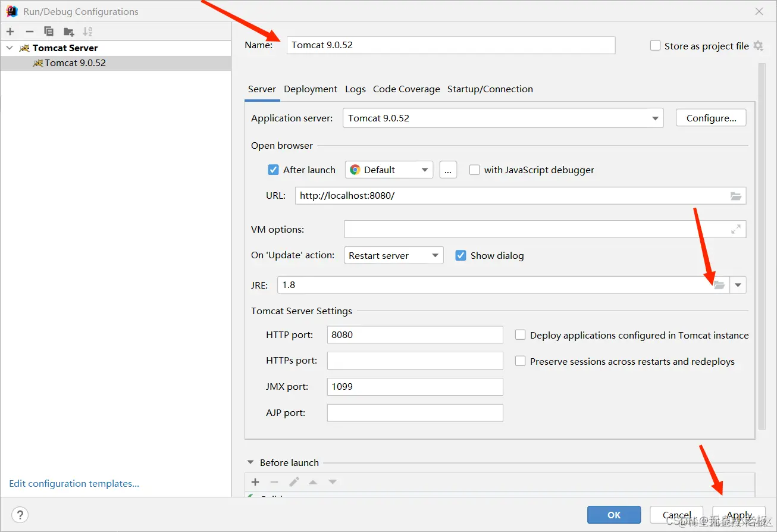Image resolution: width=777 pixels, height=532 pixels.
Task: Click the Apply button
Action: (x=740, y=515)
